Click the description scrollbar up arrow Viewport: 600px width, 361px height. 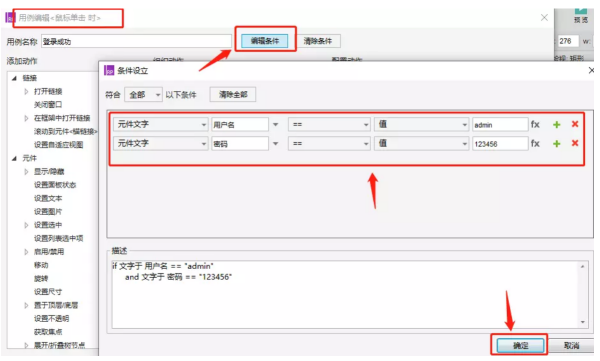582,266
